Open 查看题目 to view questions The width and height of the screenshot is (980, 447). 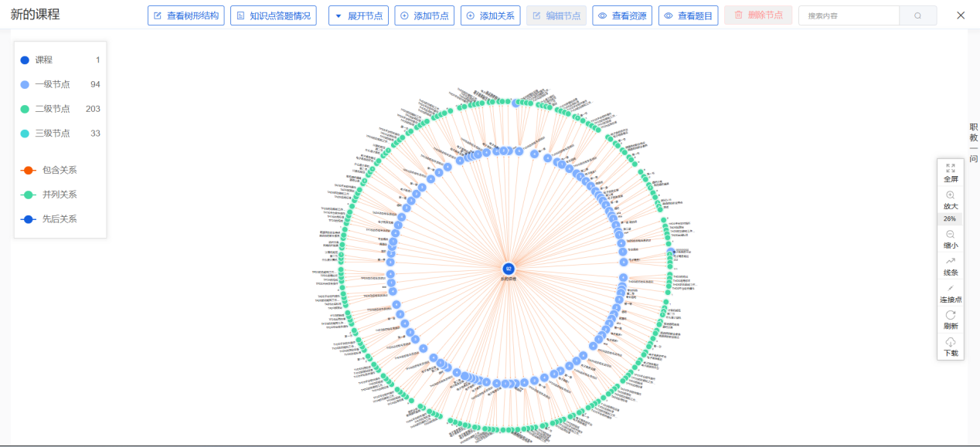688,15
